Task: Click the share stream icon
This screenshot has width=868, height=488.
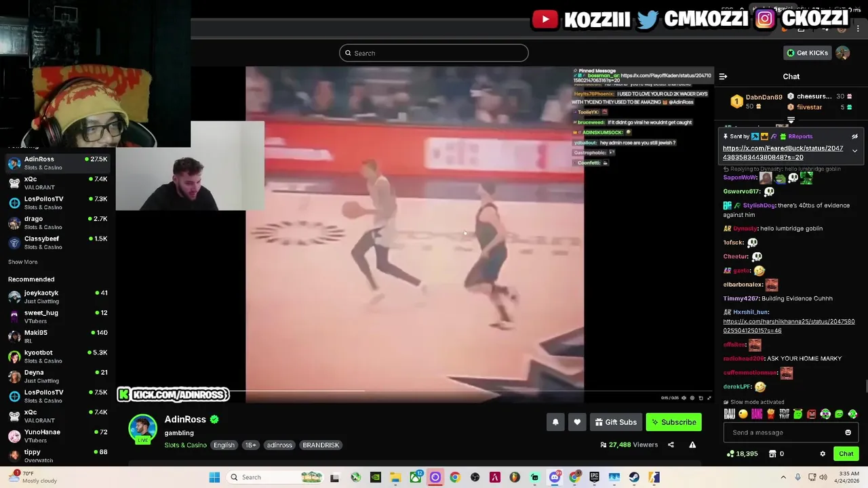Action: click(x=671, y=445)
